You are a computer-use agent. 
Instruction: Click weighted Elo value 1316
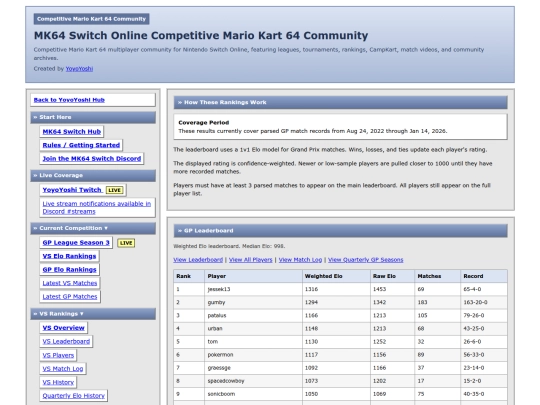(311, 289)
